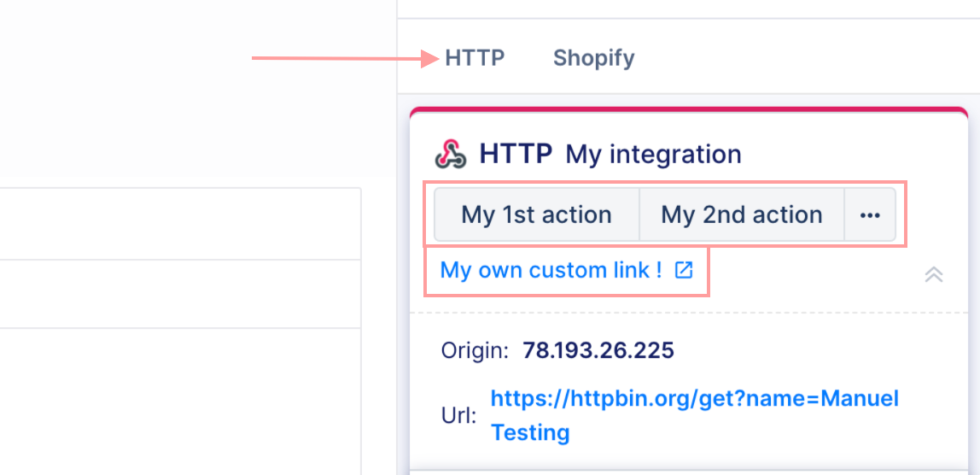
Task: Click the external-link icon beside custom link
Action: pyautogui.click(x=685, y=270)
